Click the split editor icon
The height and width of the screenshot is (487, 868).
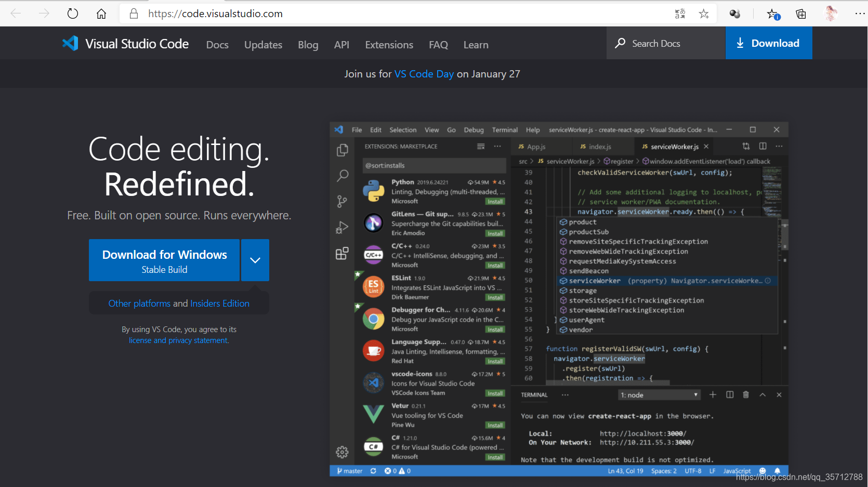(762, 146)
